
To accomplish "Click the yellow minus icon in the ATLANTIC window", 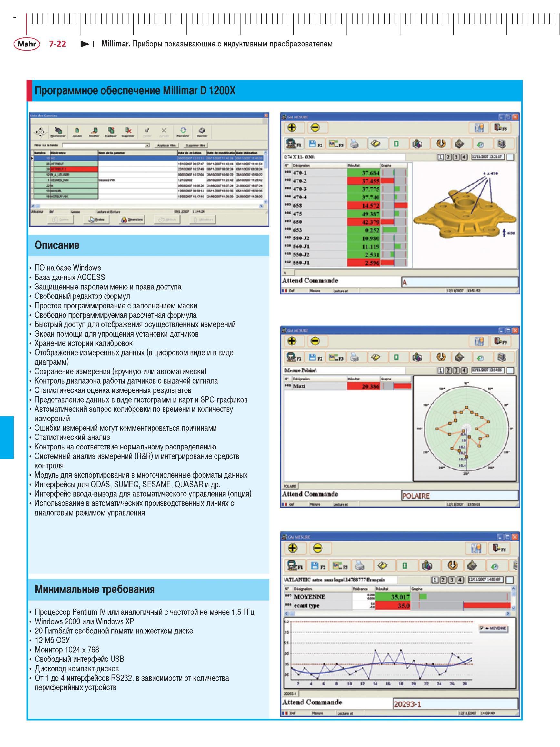I will point(318,548).
